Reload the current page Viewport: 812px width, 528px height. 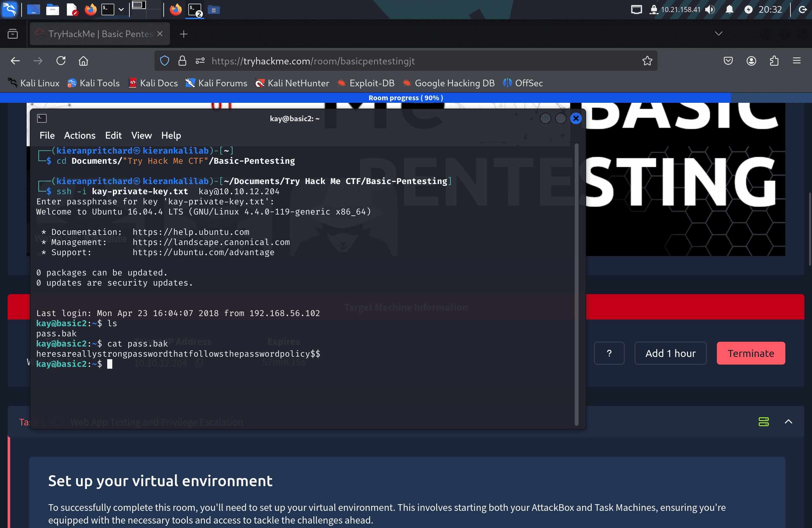[61, 61]
